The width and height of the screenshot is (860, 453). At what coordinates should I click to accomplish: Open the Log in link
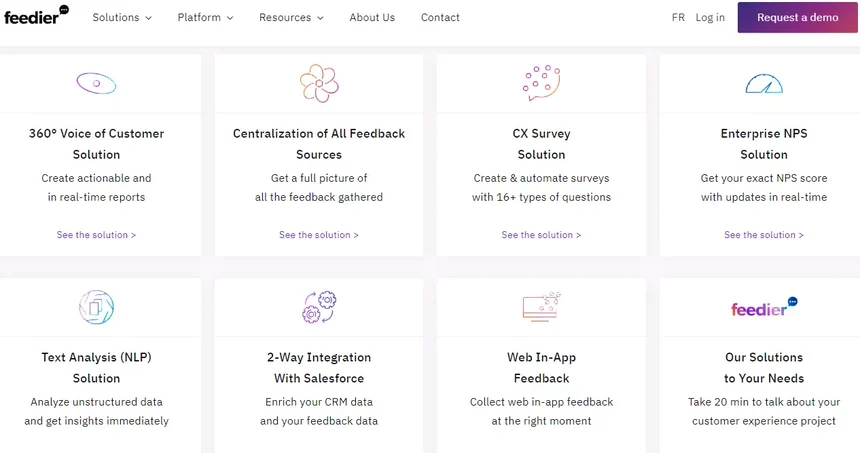pyautogui.click(x=710, y=18)
